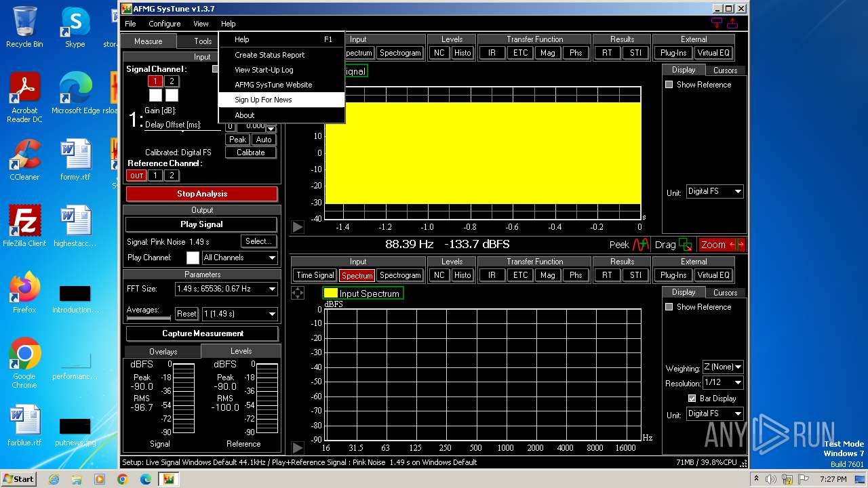Click Stop Analysis button
Screen dimensions: 868x488
click(x=201, y=194)
